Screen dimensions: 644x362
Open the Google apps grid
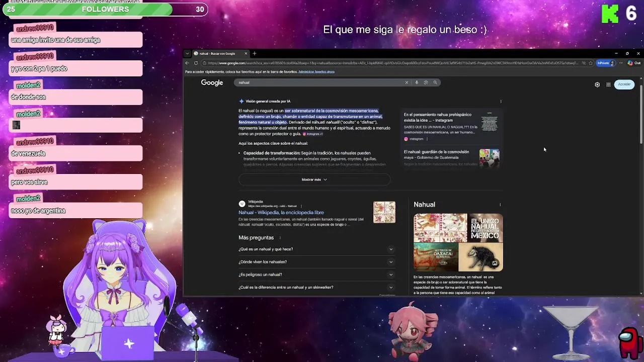click(608, 84)
